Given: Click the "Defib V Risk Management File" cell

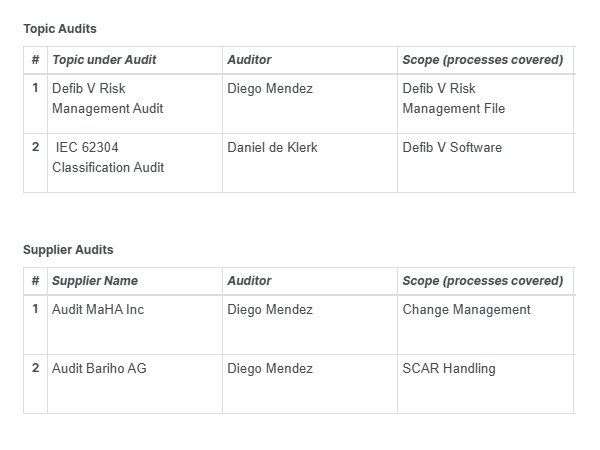Looking at the screenshot, I should pos(453,98).
